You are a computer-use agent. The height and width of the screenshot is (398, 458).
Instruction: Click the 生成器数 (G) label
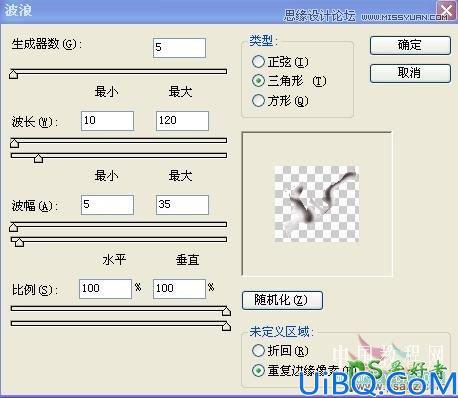tap(47, 44)
